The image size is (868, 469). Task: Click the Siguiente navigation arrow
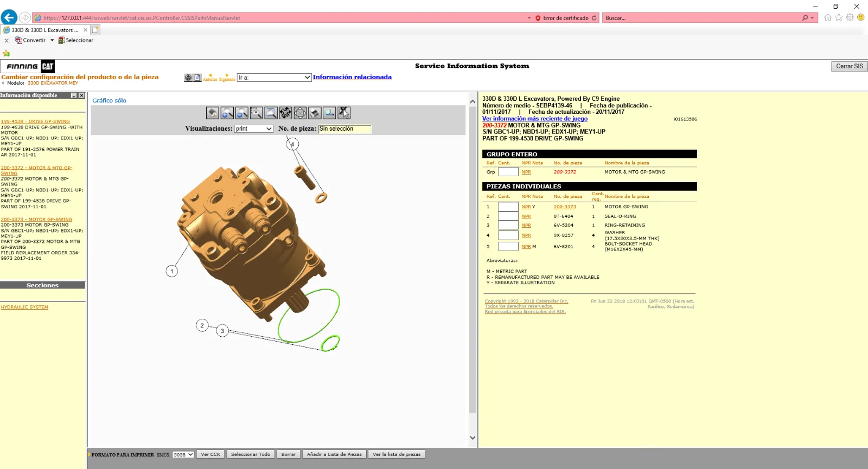click(x=227, y=76)
